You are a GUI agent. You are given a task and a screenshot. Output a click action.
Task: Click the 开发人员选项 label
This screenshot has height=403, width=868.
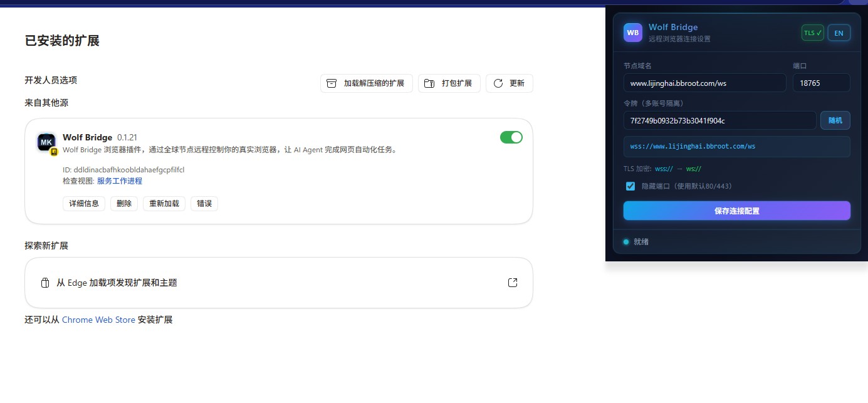pyautogui.click(x=51, y=80)
